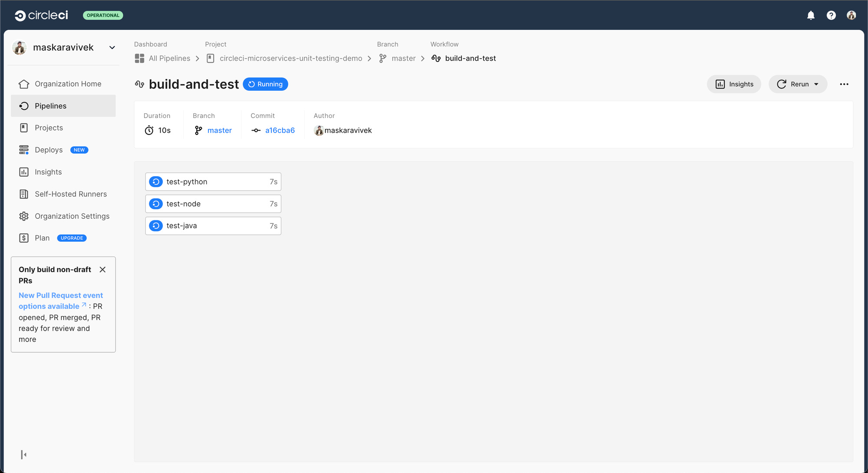Viewport: 868px width, 473px height.
Task: Click the Insights button near Rerun
Action: 734,84
